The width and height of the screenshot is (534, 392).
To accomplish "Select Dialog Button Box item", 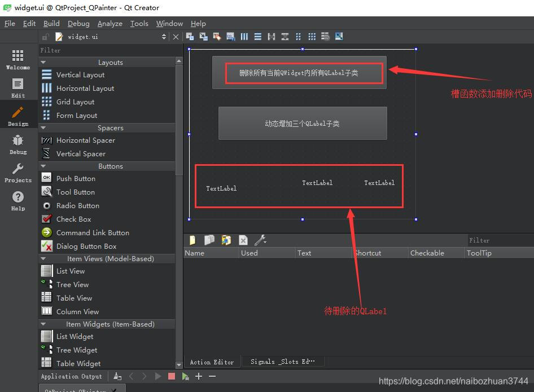I will click(86, 246).
